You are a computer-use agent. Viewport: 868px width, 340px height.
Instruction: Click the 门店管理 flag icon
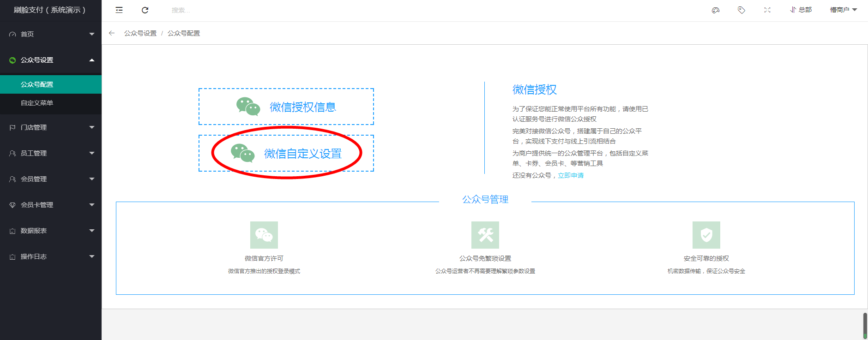coord(12,127)
